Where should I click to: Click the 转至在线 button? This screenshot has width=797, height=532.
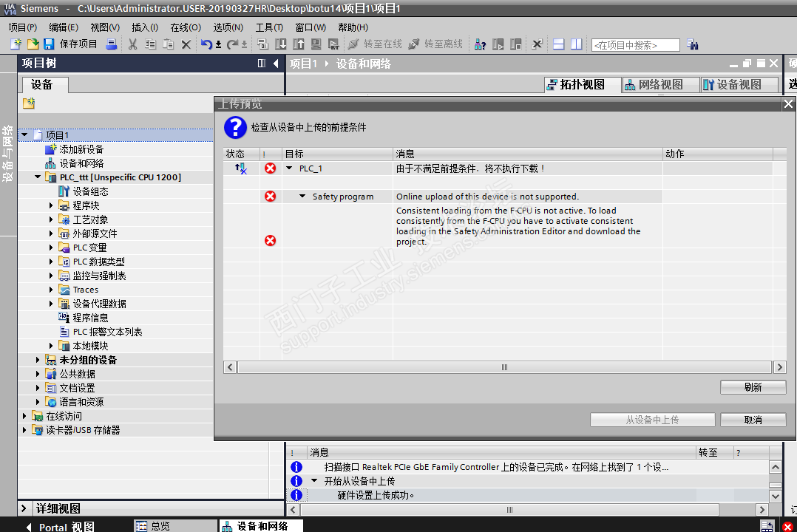coord(375,44)
